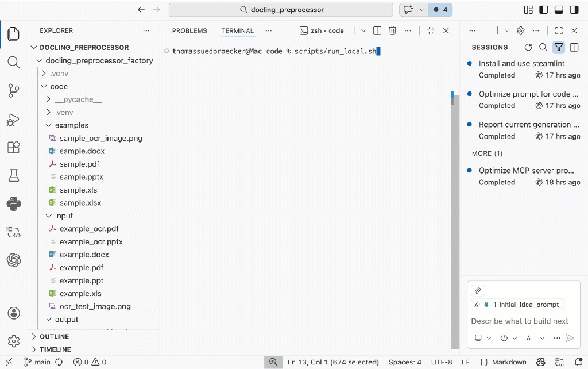The height and width of the screenshot is (369, 588).
Task: Open the Source Control view
Action: pyautogui.click(x=14, y=90)
